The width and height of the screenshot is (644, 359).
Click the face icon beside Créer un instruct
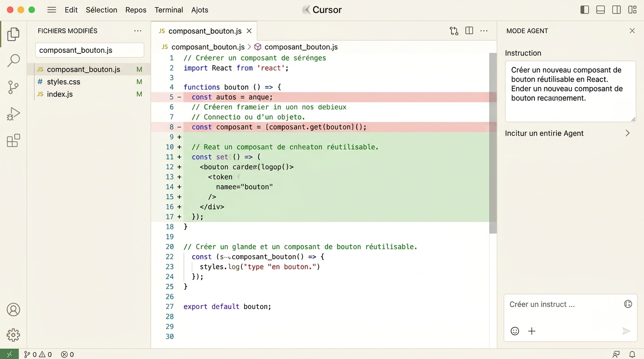coord(628,304)
